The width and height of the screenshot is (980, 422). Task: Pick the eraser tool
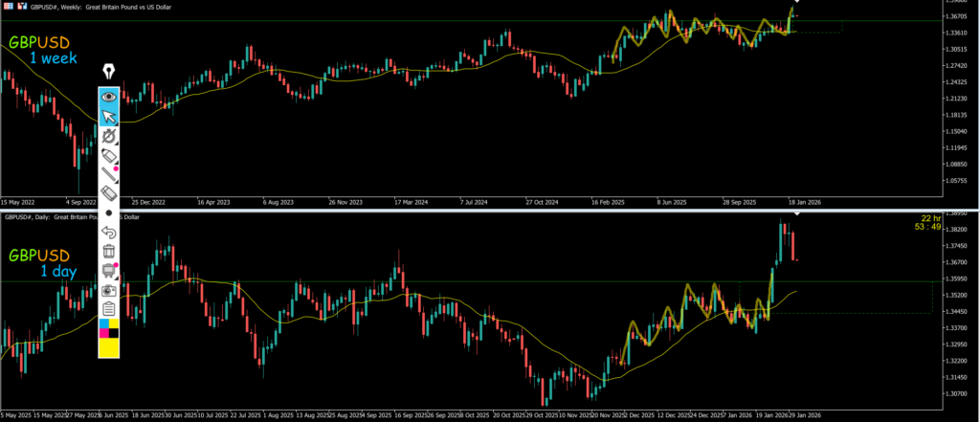click(x=109, y=193)
